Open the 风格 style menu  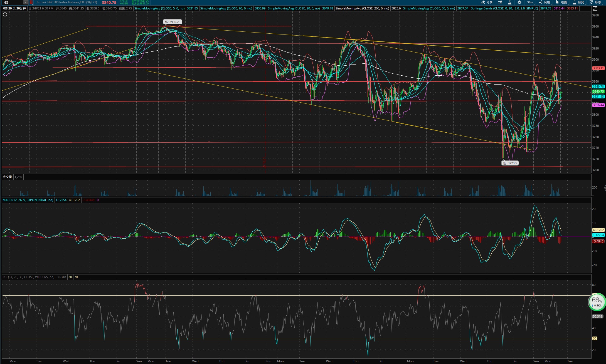click(x=545, y=2)
